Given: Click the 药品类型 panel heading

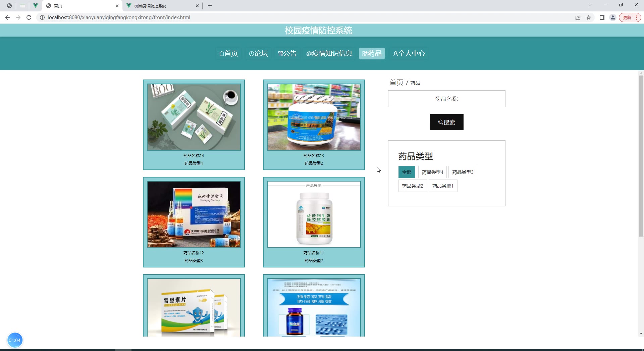Looking at the screenshot, I should pos(416,156).
